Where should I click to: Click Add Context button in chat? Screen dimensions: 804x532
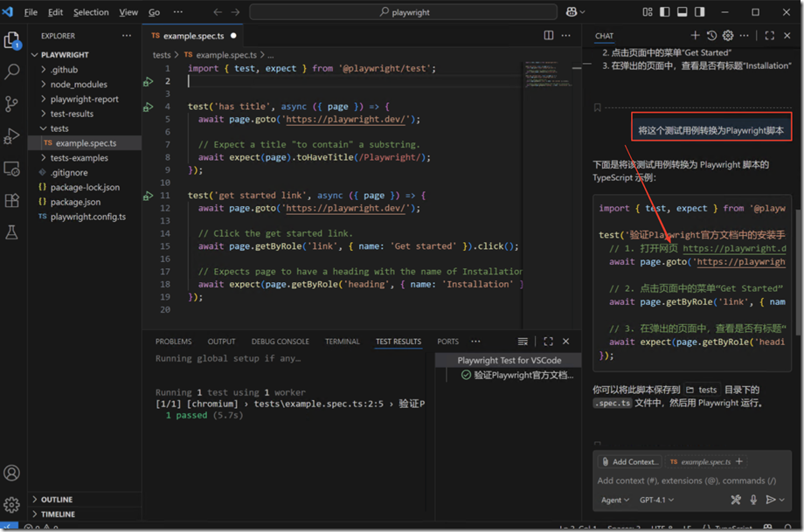pos(630,462)
